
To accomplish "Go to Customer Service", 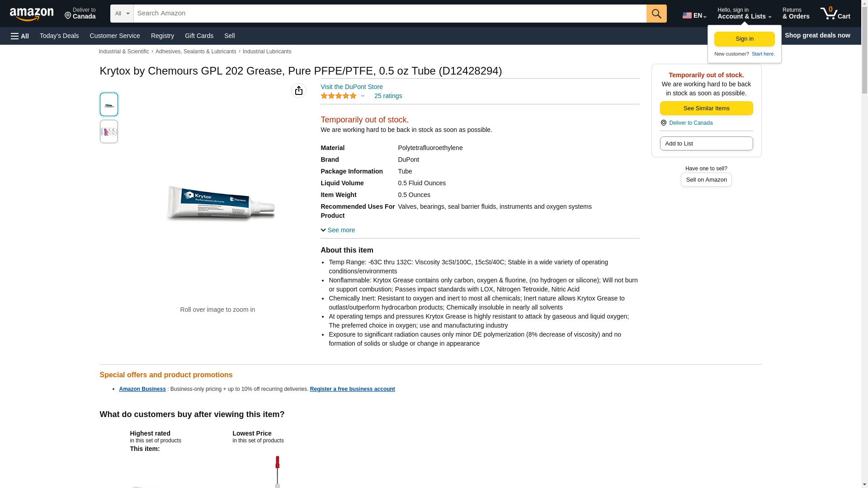I will click(x=115, y=36).
